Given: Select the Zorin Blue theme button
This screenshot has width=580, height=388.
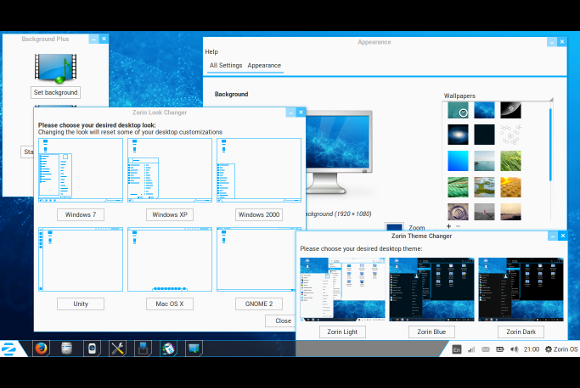Looking at the screenshot, I should tap(432, 332).
